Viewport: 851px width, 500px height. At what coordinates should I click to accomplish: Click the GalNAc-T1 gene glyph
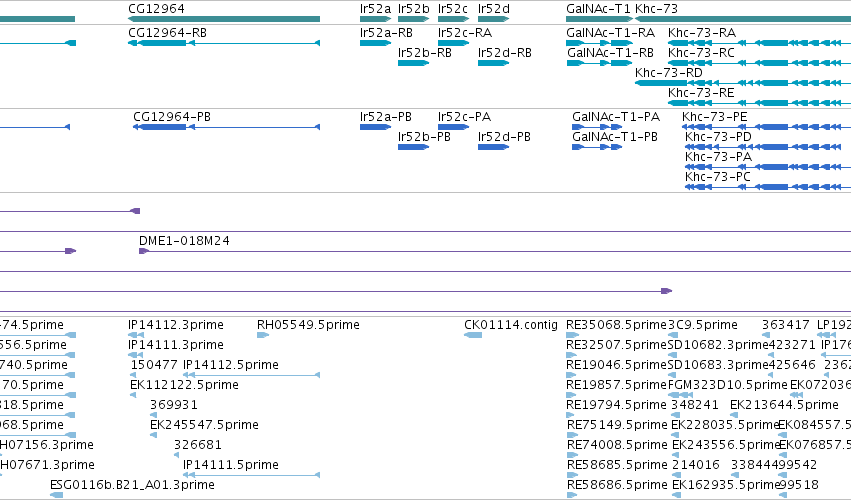(599, 19)
